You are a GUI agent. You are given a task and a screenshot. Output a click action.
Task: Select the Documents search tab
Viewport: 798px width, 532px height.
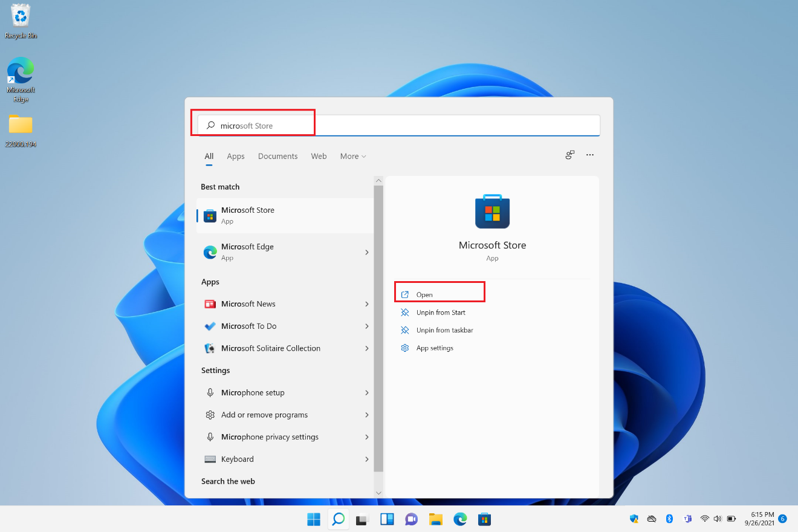click(x=277, y=157)
